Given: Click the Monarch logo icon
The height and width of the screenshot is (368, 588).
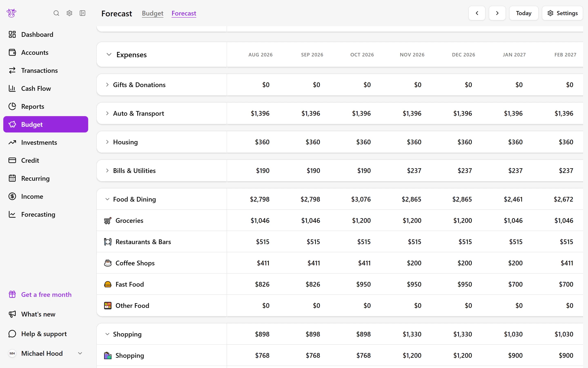Looking at the screenshot, I should coord(11,13).
